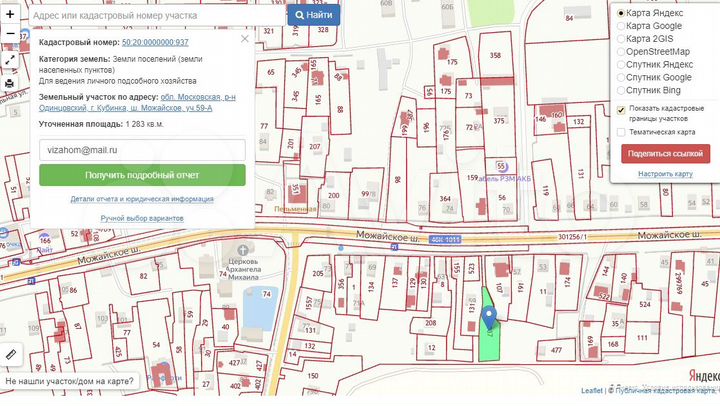720x406 pixels.
Task: Enable Тематическая карта checkbox
Action: (x=621, y=132)
